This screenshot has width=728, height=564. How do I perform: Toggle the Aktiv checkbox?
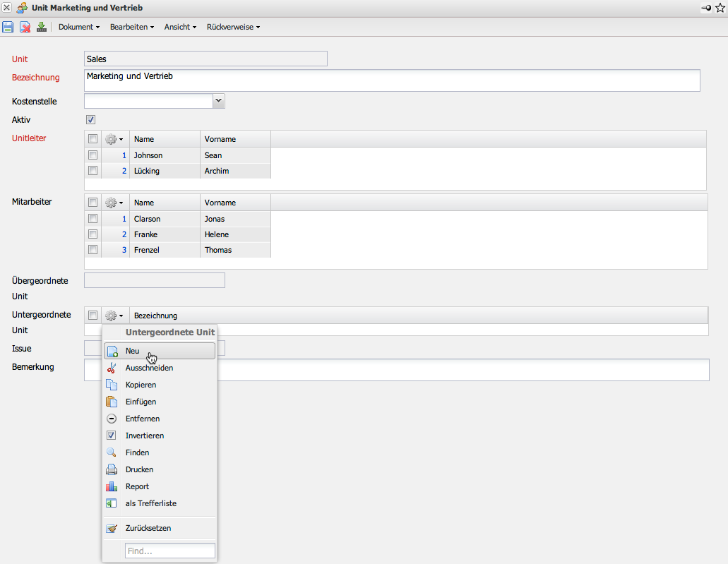[90, 120]
